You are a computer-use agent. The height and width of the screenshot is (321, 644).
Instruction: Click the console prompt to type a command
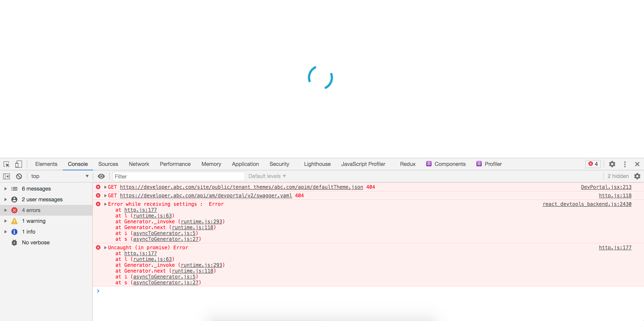(175, 291)
